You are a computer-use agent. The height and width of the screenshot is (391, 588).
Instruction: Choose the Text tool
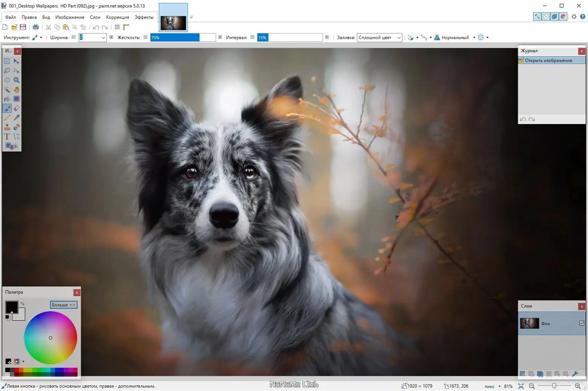[x=7, y=136]
